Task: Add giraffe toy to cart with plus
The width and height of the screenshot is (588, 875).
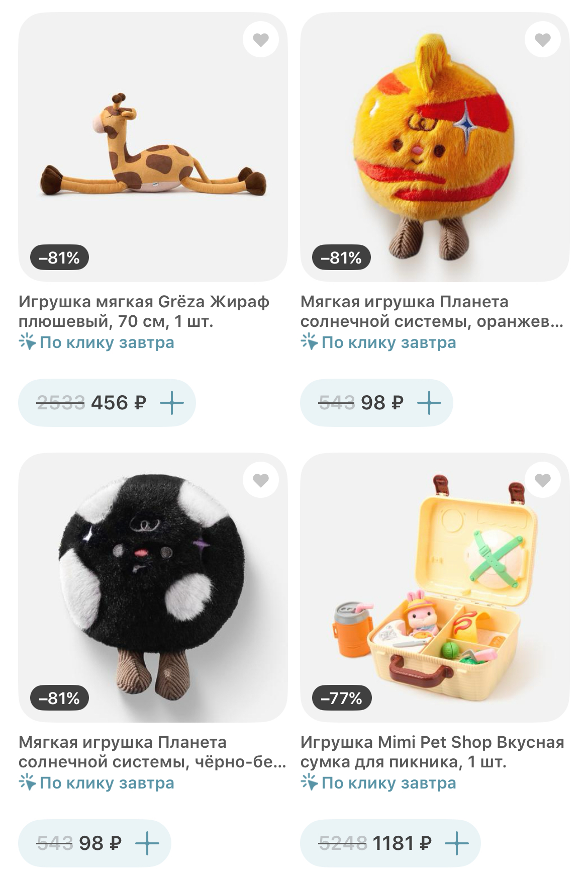Action: coord(172,403)
